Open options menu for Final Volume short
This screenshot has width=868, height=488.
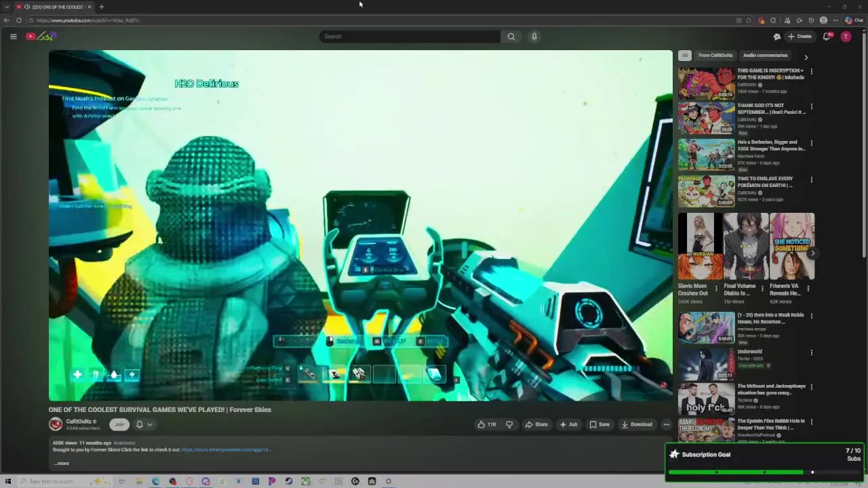(x=762, y=288)
